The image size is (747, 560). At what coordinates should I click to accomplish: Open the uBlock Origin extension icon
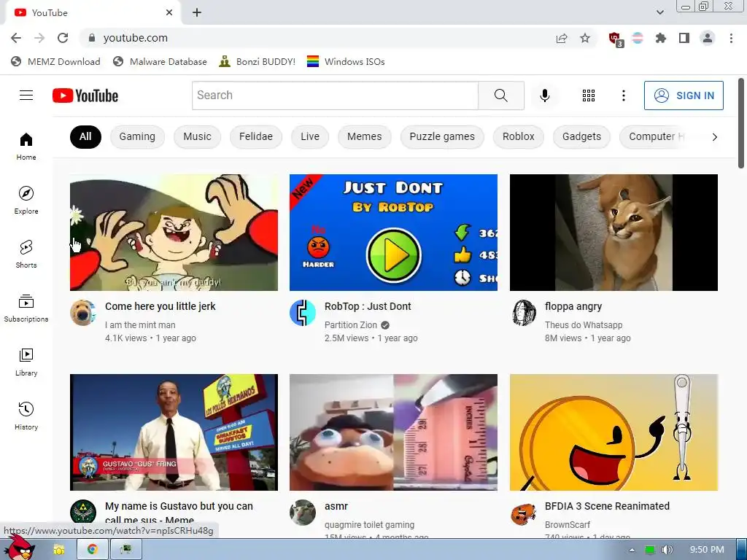pos(616,39)
